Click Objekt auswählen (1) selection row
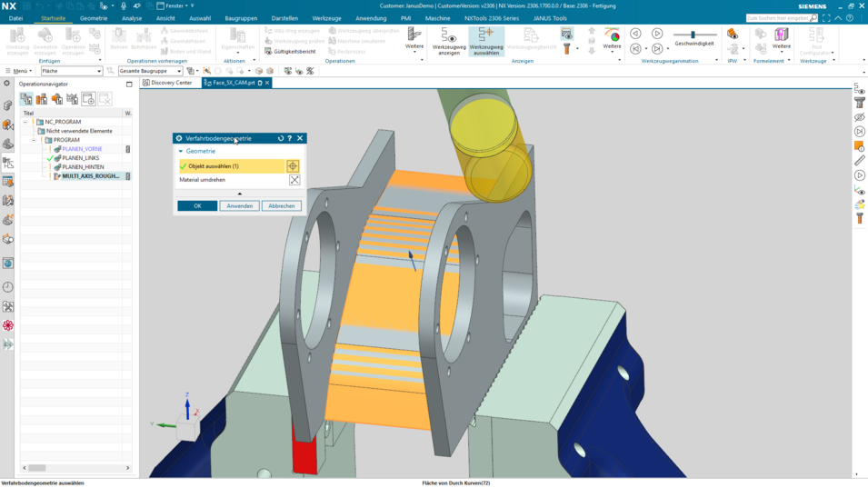Screen dimensions: 868x488 point(232,166)
